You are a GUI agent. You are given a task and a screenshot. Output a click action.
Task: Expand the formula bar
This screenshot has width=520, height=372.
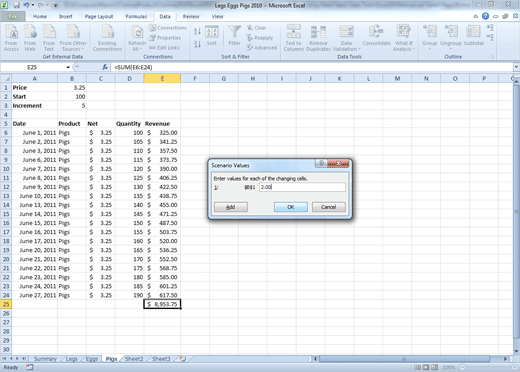tap(516, 67)
